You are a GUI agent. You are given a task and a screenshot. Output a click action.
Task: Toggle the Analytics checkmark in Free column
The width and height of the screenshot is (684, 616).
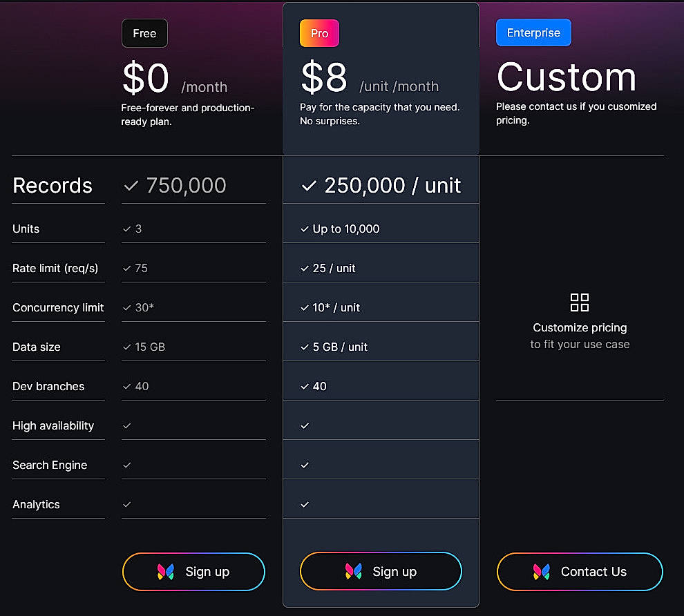click(126, 504)
